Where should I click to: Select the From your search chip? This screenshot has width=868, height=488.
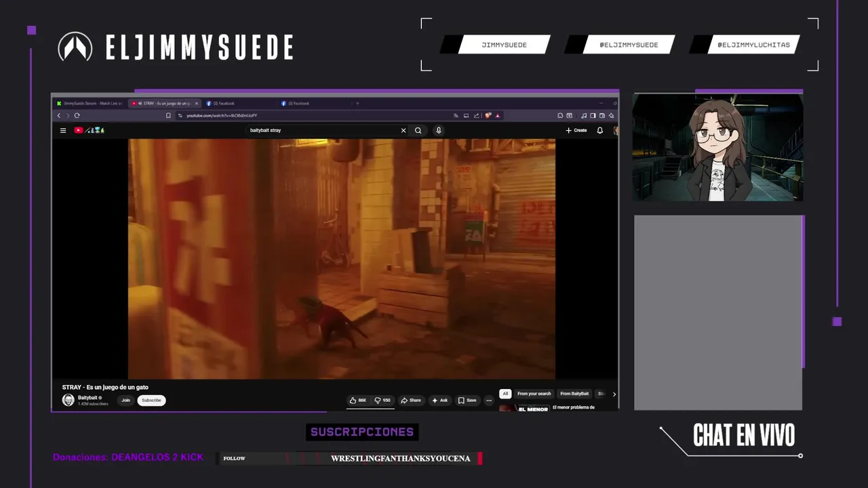[534, 394]
